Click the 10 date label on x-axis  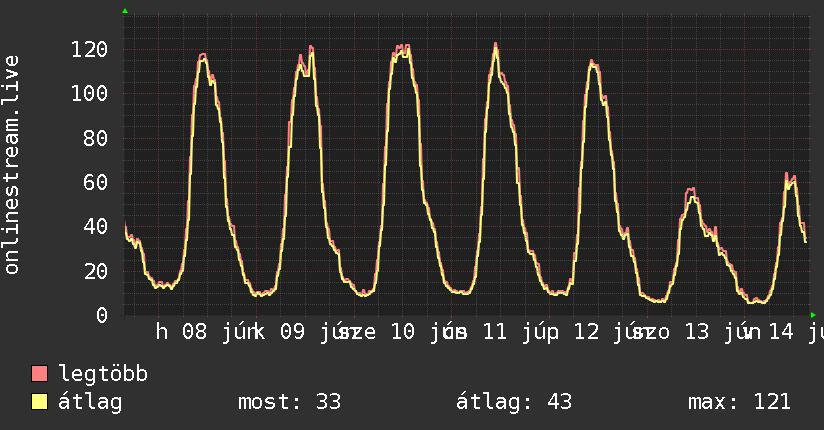click(403, 332)
